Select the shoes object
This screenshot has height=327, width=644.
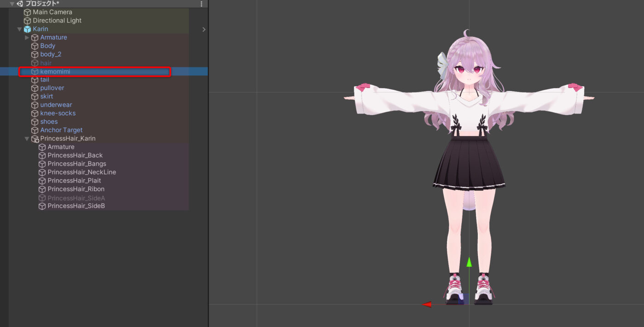click(49, 122)
